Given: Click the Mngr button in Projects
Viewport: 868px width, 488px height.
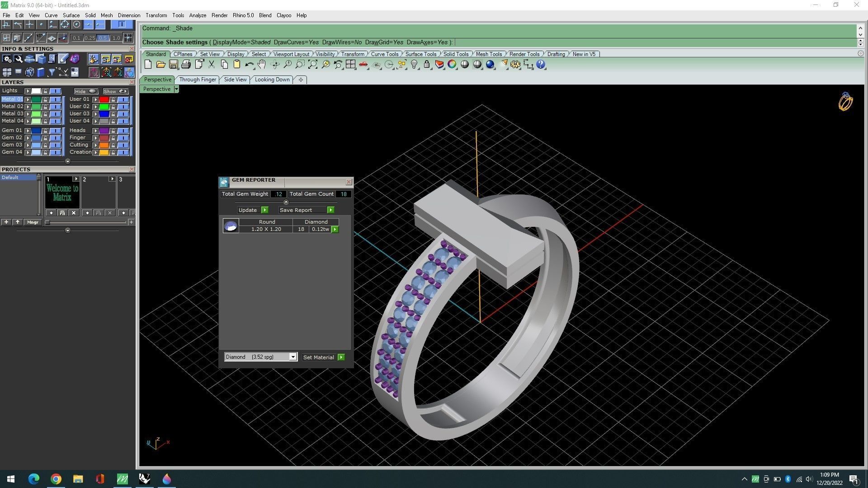Looking at the screenshot, I should [x=33, y=222].
